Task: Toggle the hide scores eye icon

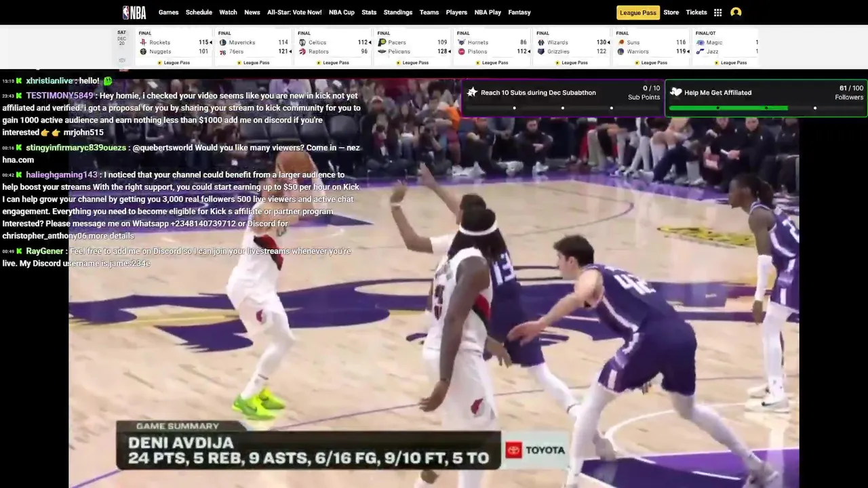Action: click(122, 60)
